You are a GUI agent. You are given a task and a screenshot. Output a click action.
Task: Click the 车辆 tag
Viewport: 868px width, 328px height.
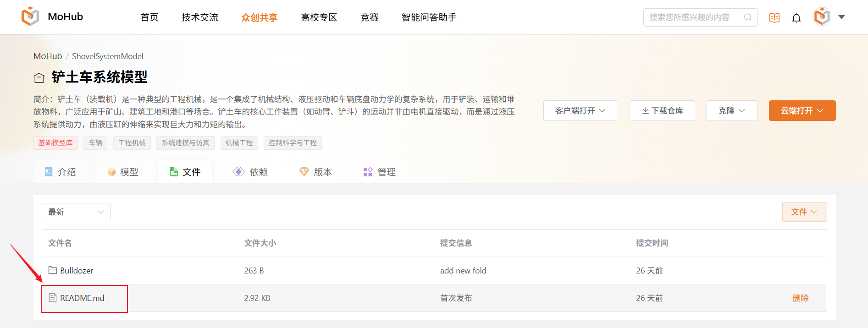[x=95, y=143]
